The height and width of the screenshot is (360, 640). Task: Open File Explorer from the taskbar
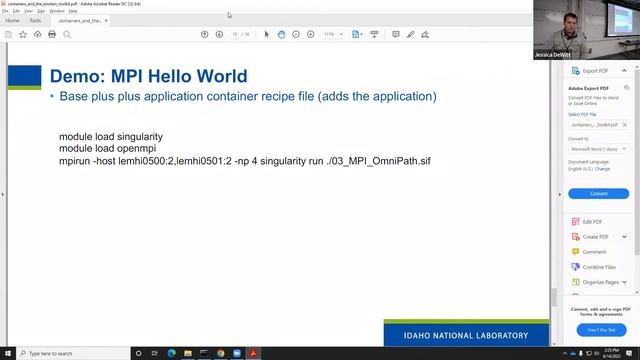(x=188, y=353)
